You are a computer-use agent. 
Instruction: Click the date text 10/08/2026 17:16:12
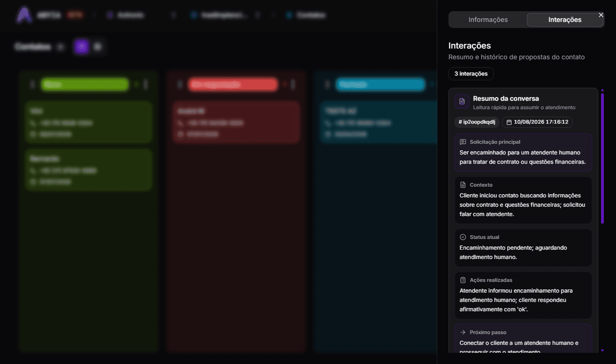click(x=541, y=122)
